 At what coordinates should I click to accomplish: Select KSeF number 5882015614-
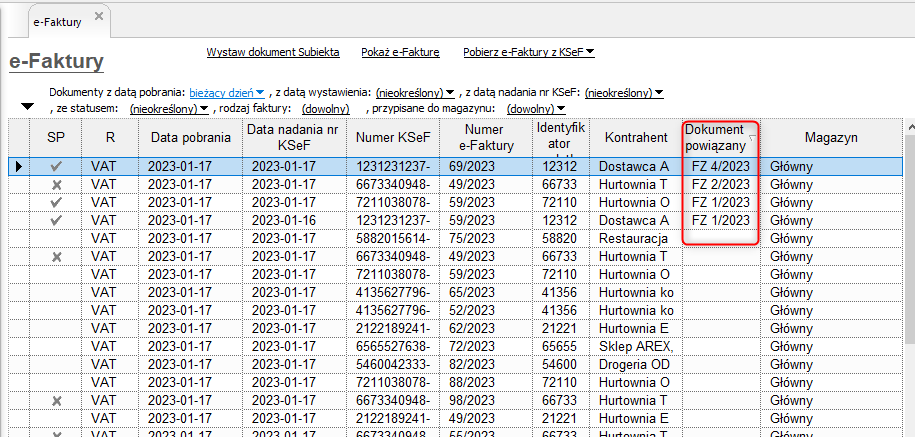[393, 239]
